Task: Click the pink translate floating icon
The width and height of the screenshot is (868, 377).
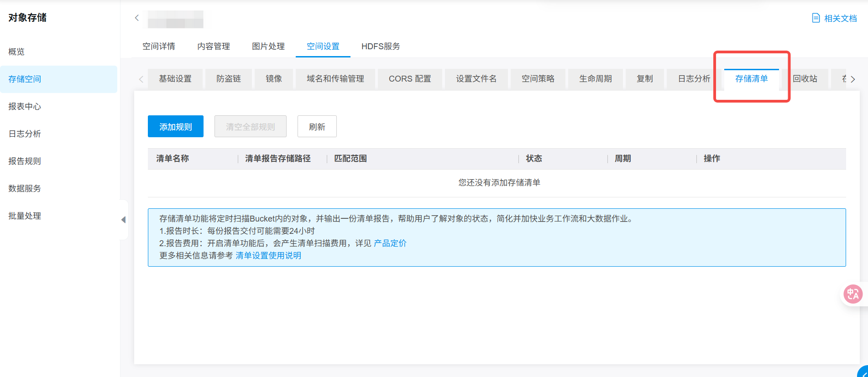Action: [x=852, y=294]
